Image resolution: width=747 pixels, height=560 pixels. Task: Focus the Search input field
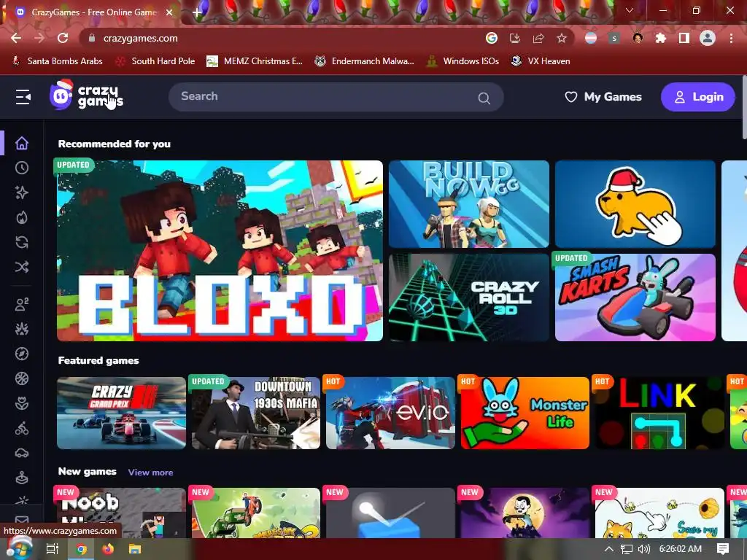point(336,97)
